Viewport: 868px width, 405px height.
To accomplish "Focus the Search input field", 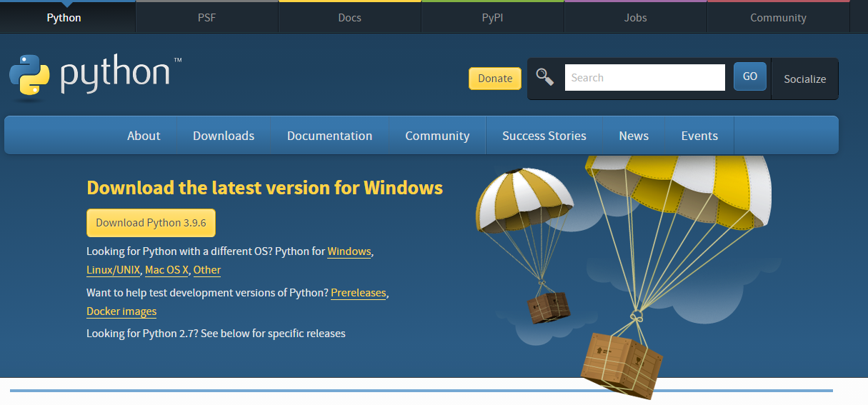I will coord(645,78).
